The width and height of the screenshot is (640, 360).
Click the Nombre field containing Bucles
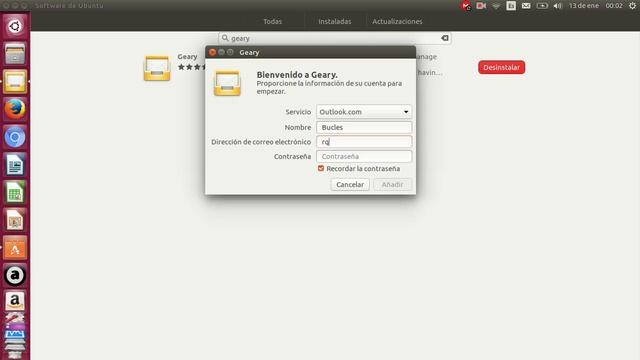coord(364,127)
